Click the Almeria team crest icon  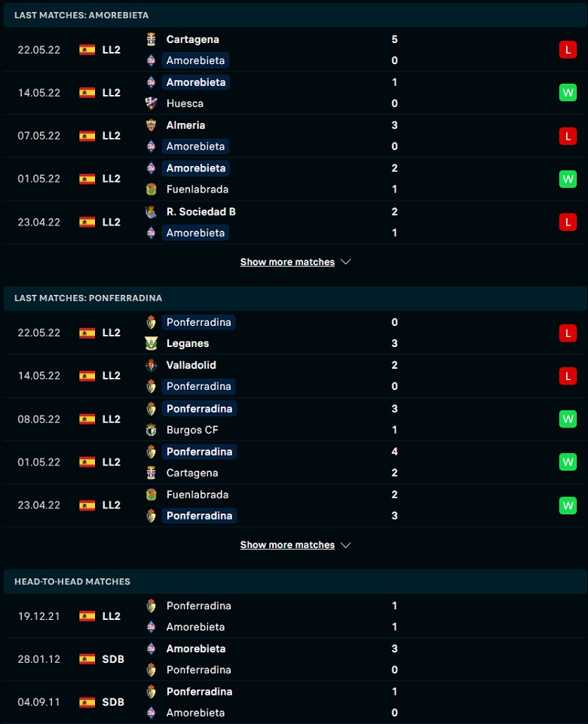pyautogui.click(x=151, y=125)
